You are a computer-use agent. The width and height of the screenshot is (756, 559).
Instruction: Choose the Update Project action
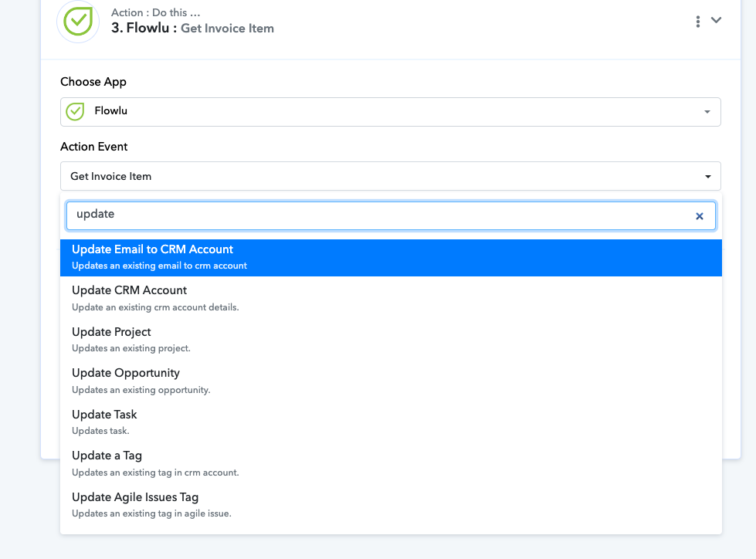pyautogui.click(x=391, y=340)
